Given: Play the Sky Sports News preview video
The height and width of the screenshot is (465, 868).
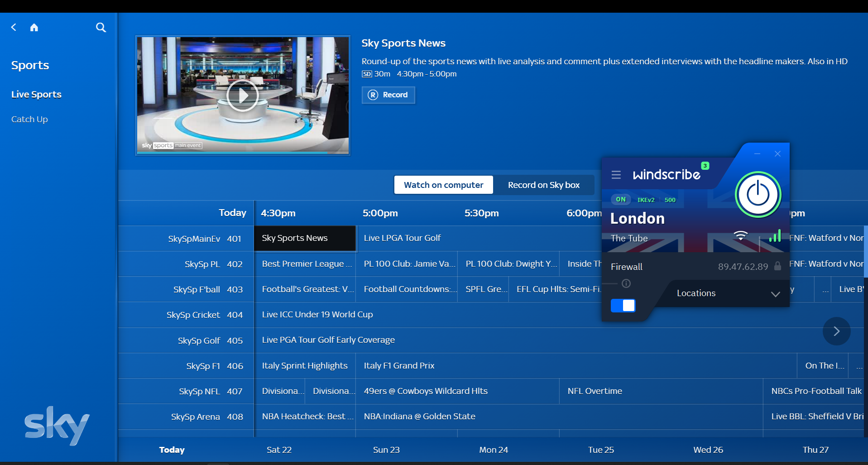Looking at the screenshot, I should click(242, 96).
